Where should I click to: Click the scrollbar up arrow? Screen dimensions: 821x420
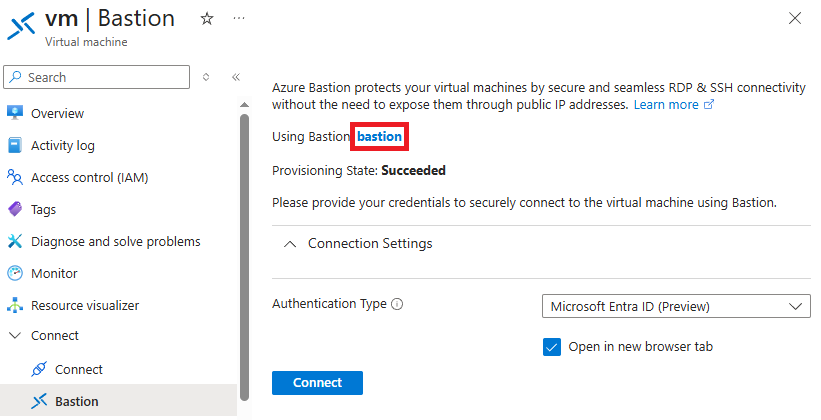[x=244, y=105]
